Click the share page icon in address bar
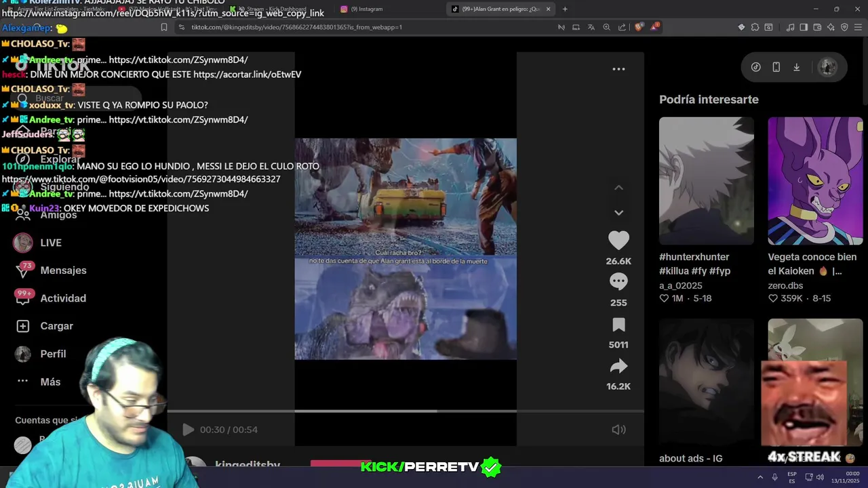This screenshot has height=488, width=868. (622, 27)
